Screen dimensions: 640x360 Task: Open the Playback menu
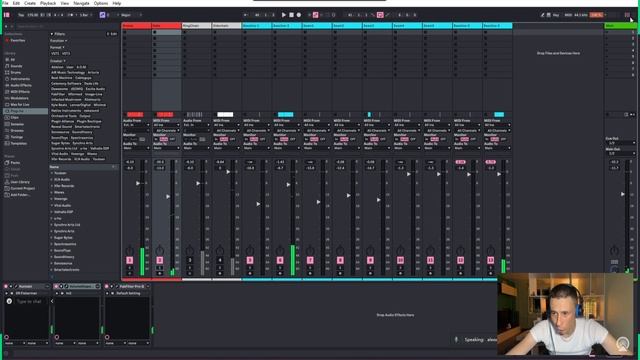tap(48, 3)
